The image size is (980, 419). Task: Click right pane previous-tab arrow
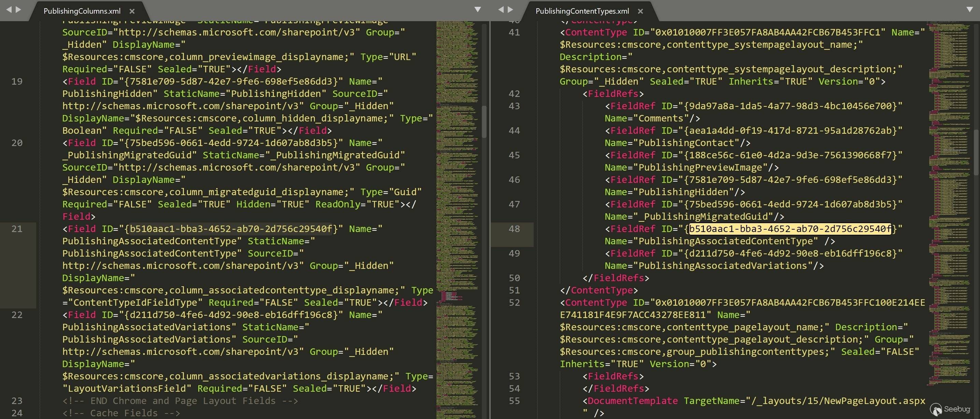tap(501, 10)
